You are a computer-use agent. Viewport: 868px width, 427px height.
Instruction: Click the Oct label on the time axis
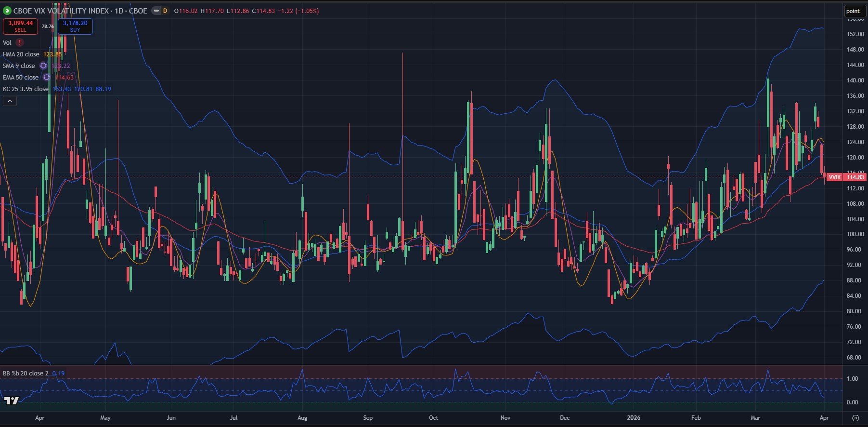click(x=433, y=418)
